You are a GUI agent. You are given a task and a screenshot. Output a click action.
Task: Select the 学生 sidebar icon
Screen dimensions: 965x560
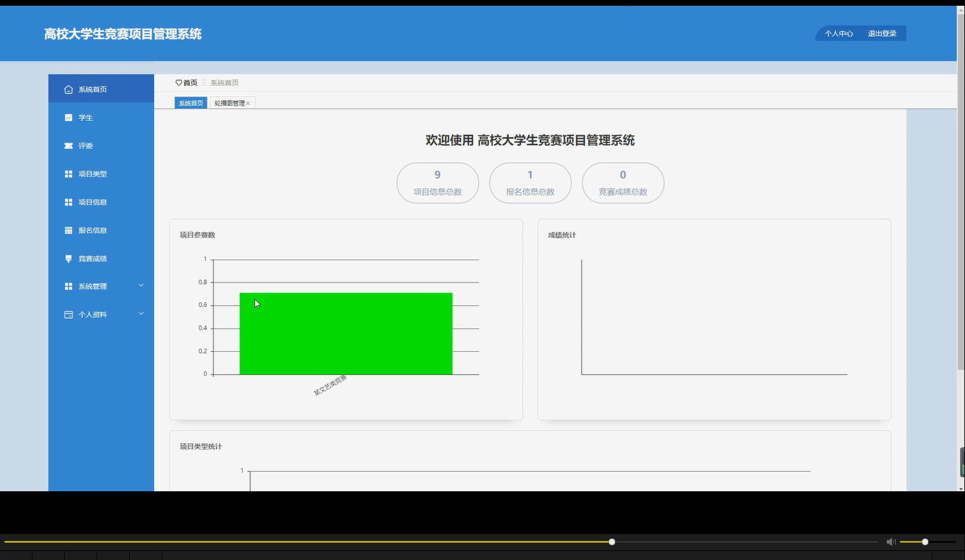click(x=68, y=117)
